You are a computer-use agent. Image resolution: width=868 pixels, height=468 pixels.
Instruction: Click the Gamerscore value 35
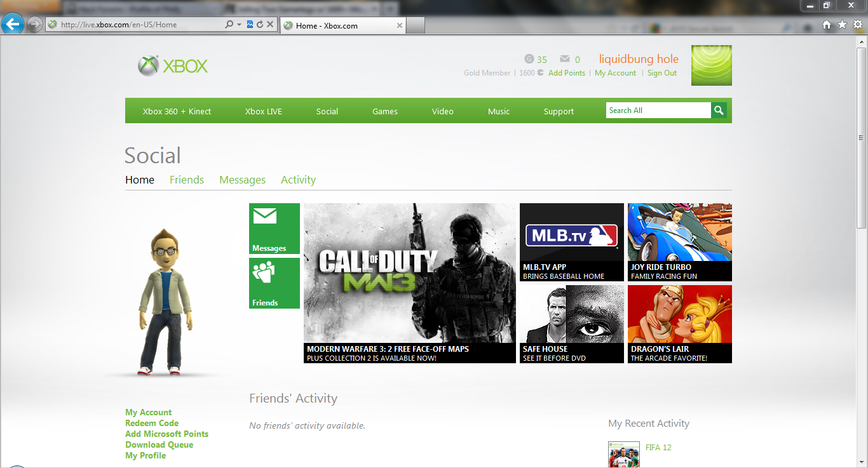(541, 60)
